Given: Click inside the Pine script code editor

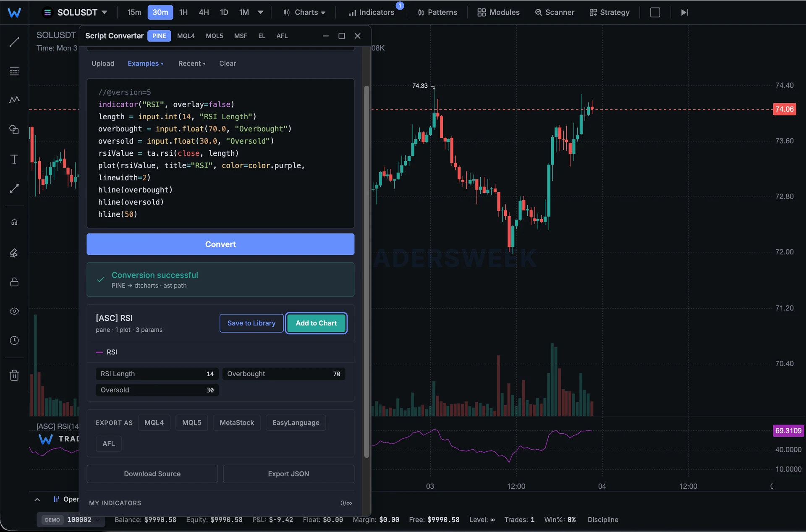Looking at the screenshot, I should coord(220,153).
